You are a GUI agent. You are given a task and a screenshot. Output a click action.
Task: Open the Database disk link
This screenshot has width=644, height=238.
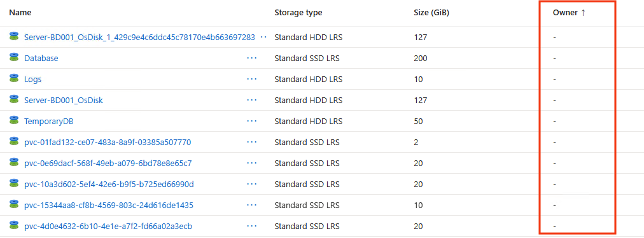pos(41,59)
